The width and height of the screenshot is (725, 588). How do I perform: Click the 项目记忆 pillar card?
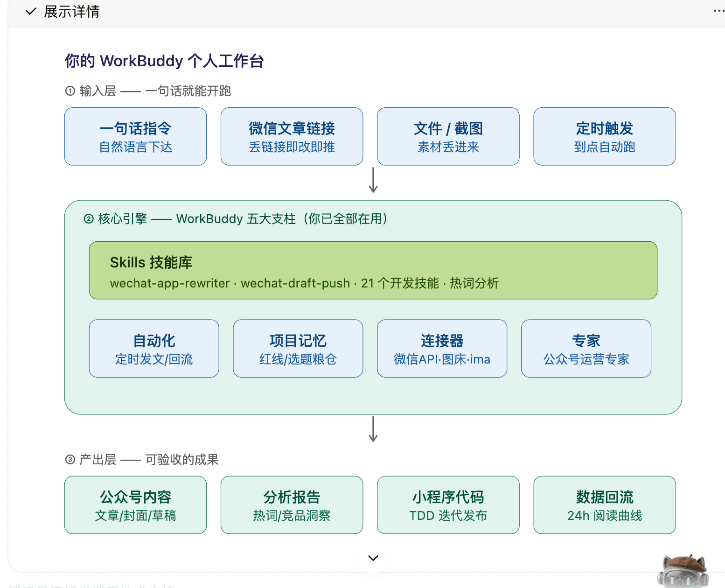(x=298, y=349)
